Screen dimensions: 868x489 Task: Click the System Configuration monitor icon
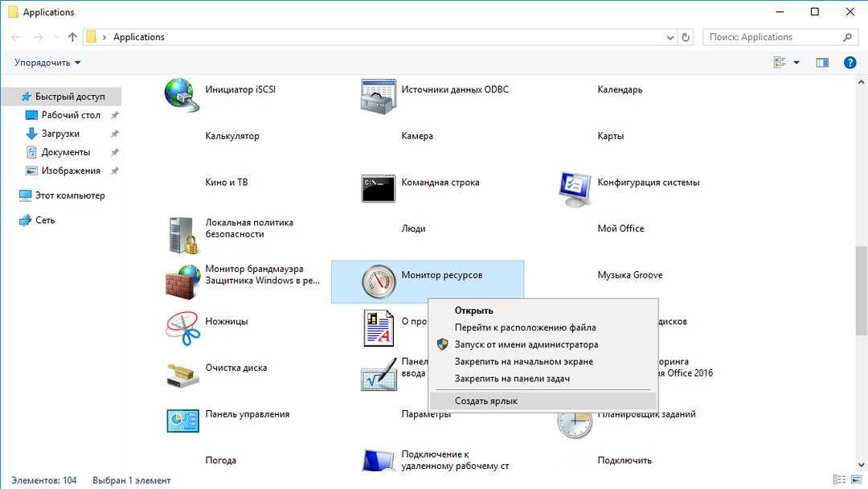click(575, 189)
